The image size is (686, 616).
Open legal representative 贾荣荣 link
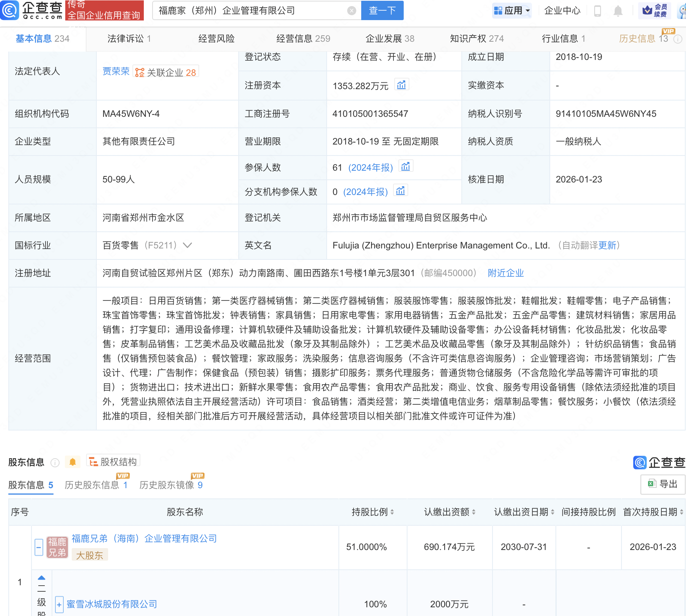point(116,71)
